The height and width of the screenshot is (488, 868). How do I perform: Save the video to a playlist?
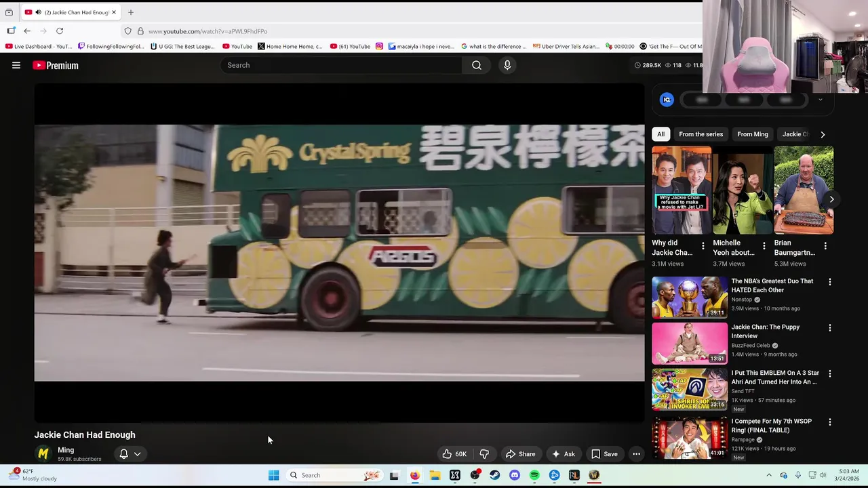point(604,454)
